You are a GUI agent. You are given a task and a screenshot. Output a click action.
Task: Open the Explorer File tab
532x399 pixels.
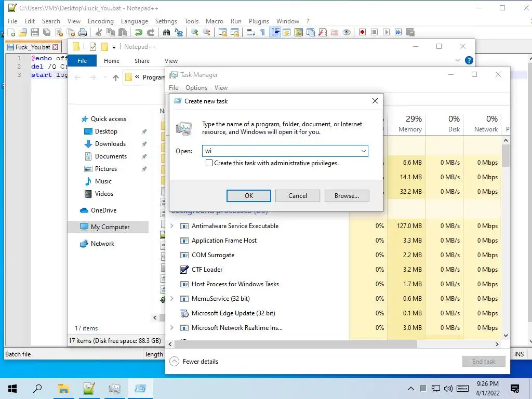82,61
